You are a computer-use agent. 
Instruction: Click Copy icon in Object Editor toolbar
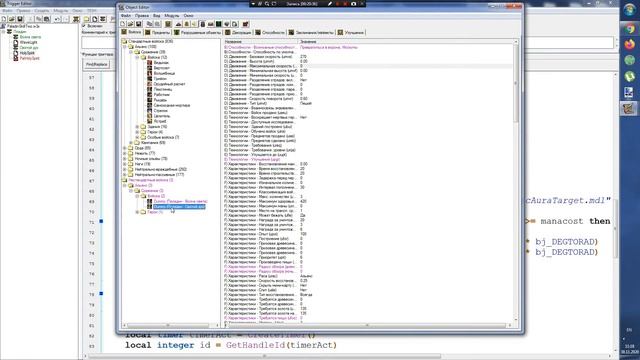(x=149, y=24)
